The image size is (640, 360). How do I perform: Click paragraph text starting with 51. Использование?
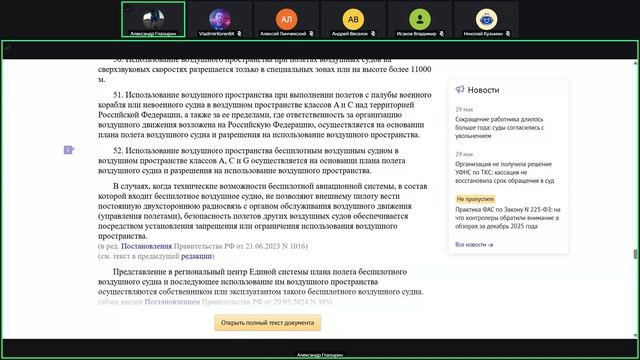tap(265, 115)
